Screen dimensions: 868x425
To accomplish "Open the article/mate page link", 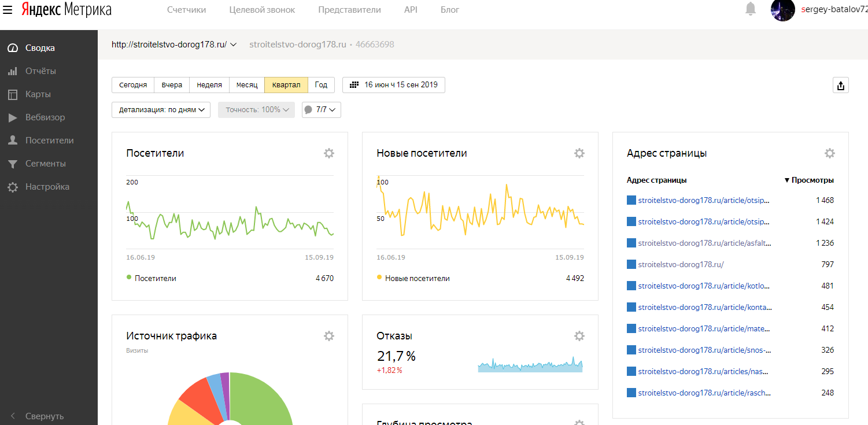I will [x=704, y=328].
